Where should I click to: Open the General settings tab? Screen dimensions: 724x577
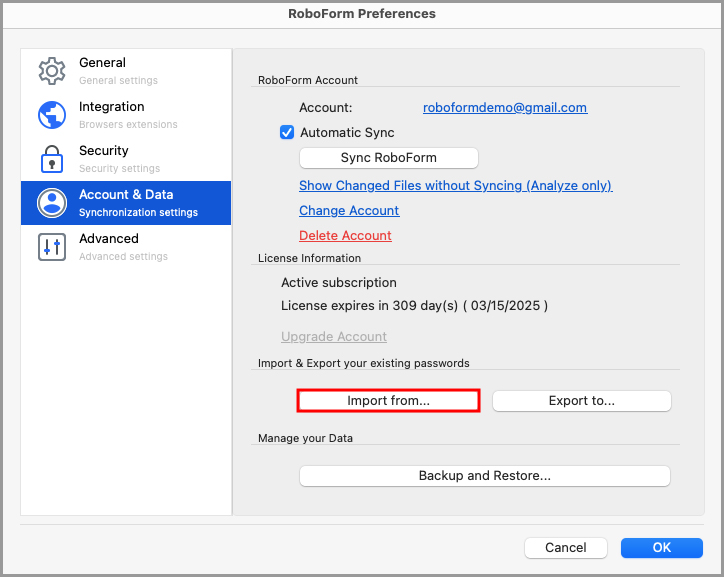[126, 71]
